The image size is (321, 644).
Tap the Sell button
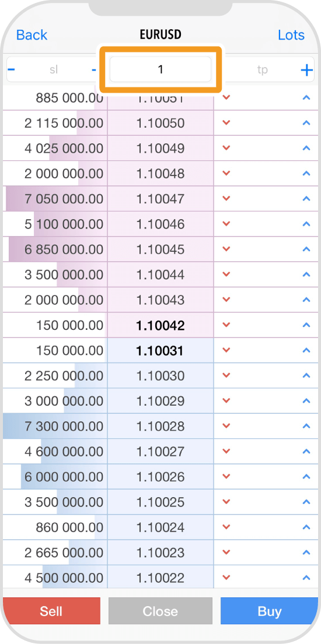(x=51, y=611)
